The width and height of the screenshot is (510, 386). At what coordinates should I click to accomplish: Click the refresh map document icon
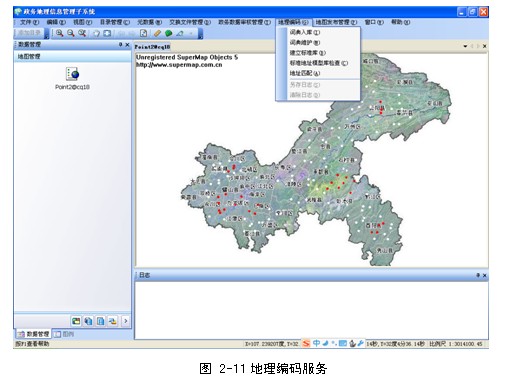(143, 33)
